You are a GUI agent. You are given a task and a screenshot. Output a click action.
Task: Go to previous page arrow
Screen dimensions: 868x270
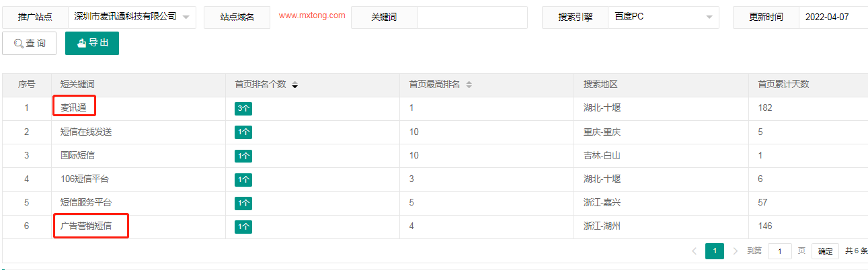point(694,251)
